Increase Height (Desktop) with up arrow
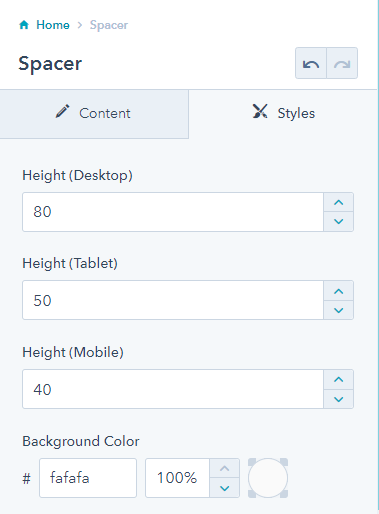379x514 pixels. [338, 202]
